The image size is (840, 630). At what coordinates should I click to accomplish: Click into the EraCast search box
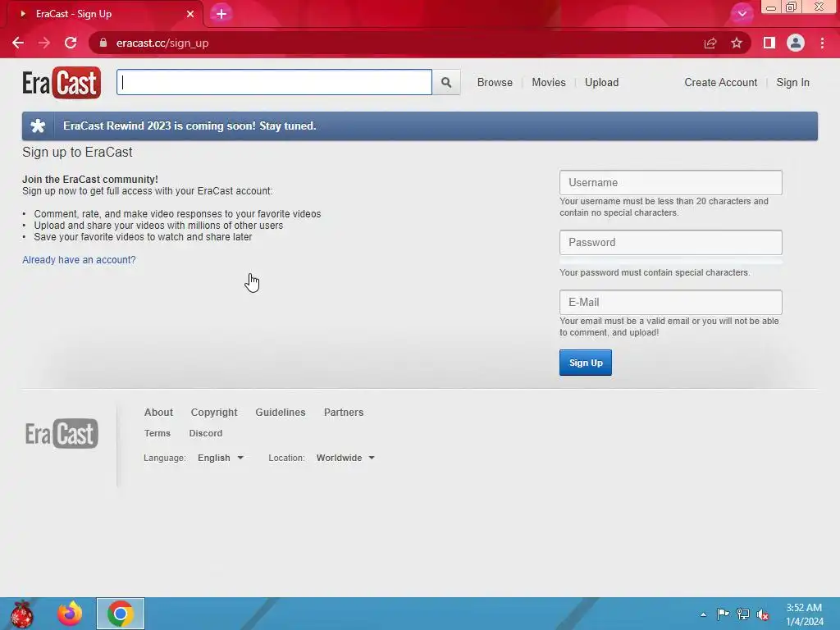point(274,83)
